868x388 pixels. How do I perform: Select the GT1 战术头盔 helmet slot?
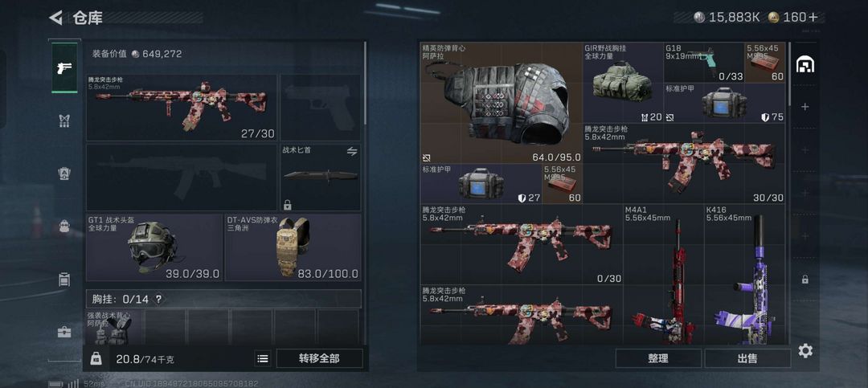(154, 247)
